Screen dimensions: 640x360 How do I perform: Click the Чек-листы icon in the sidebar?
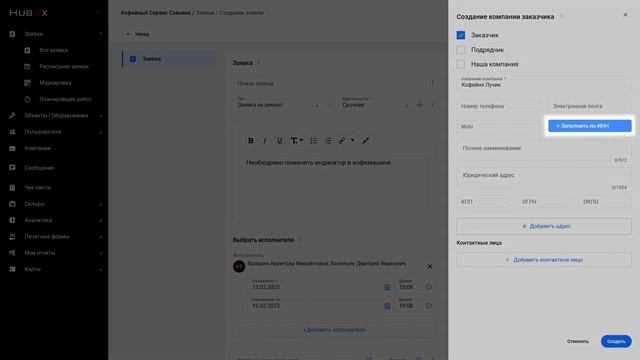pos(12,187)
